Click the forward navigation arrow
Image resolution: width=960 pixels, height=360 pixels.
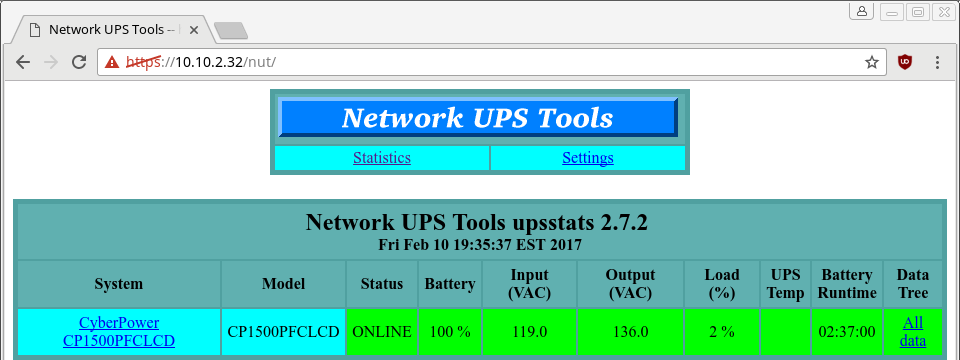tap(51, 62)
